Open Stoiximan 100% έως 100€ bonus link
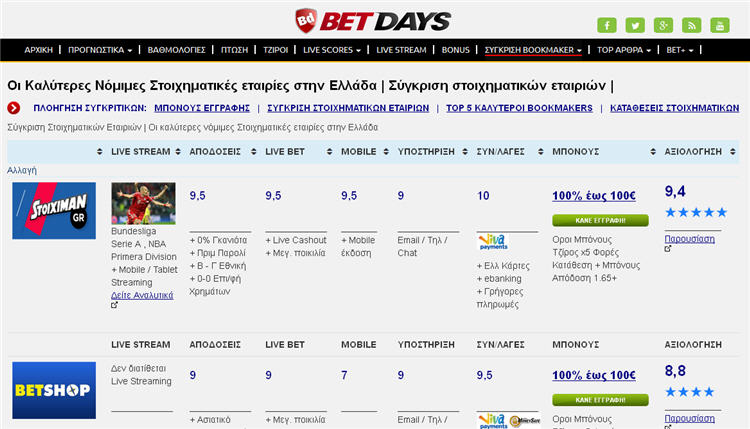The height and width of the screenshot is (429, 750). pos(594,196)
